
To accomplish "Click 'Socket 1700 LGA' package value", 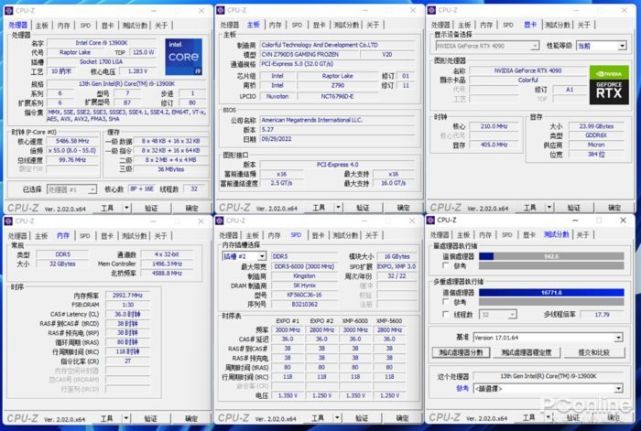I will (101, 62).
